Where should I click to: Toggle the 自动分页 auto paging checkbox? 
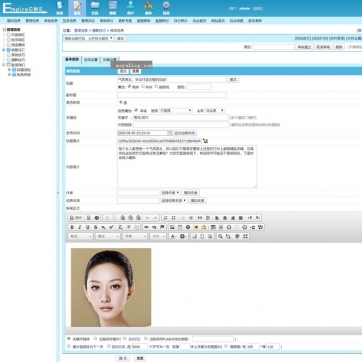(x=109, y=346)
